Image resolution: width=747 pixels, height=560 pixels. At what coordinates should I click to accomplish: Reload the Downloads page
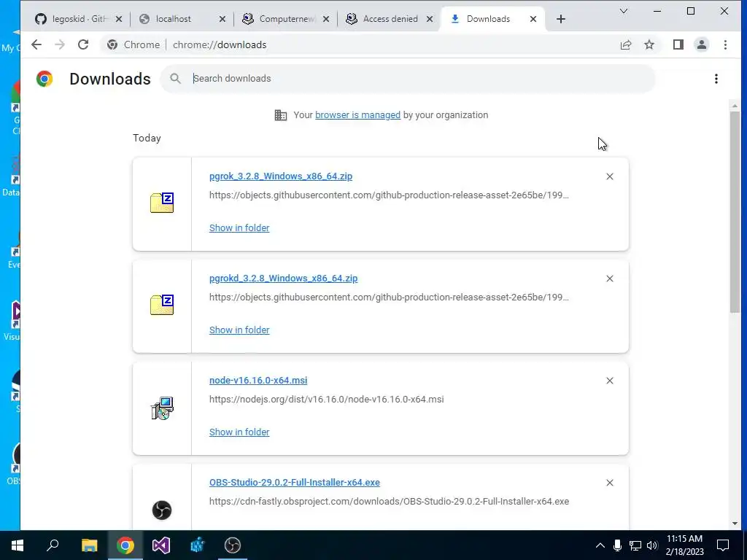[83, 44]
